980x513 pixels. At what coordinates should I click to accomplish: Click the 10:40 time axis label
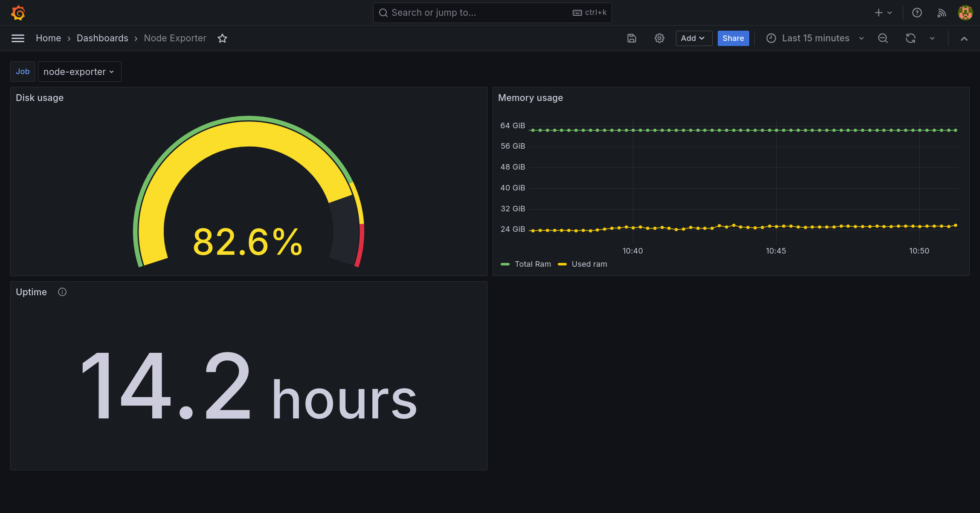tap(632, 251)
